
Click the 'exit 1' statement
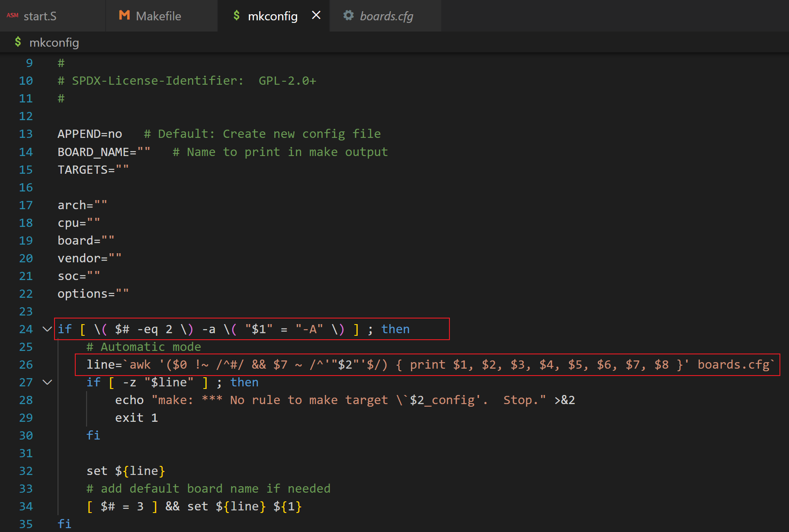[x=136, y=418]
